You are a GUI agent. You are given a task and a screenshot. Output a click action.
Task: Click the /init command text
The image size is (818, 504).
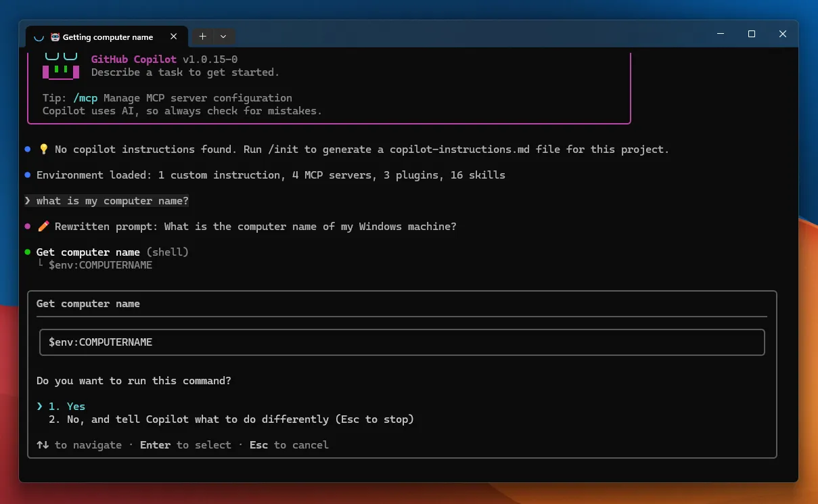(x=284, y=149)
